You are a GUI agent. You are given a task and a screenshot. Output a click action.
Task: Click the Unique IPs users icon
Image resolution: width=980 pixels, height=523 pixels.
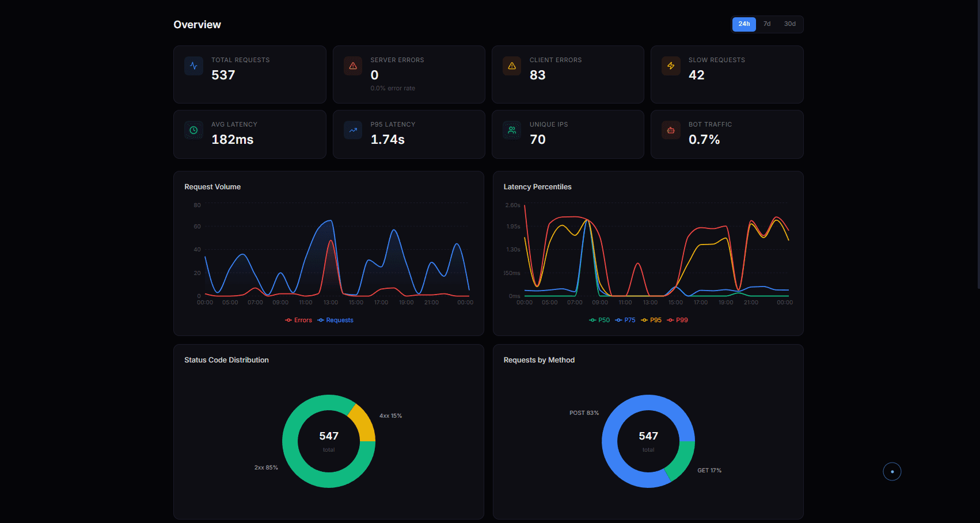pyautogui.click(x=512, y=131)
